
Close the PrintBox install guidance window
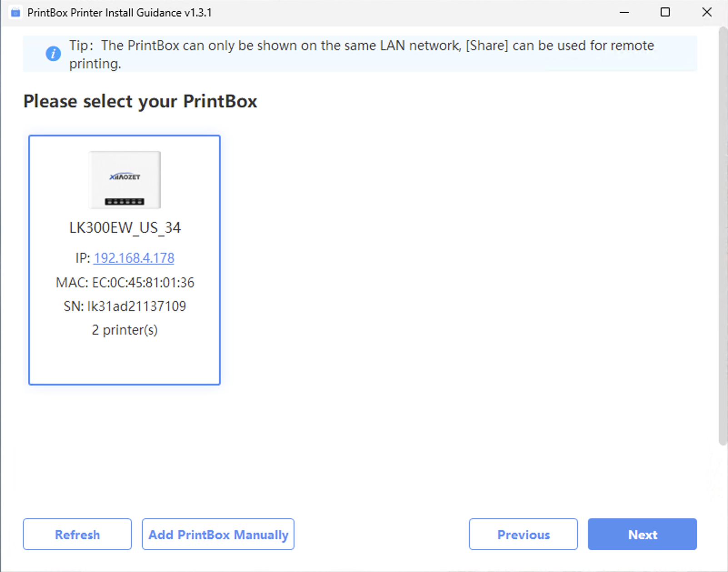[707, 12]
